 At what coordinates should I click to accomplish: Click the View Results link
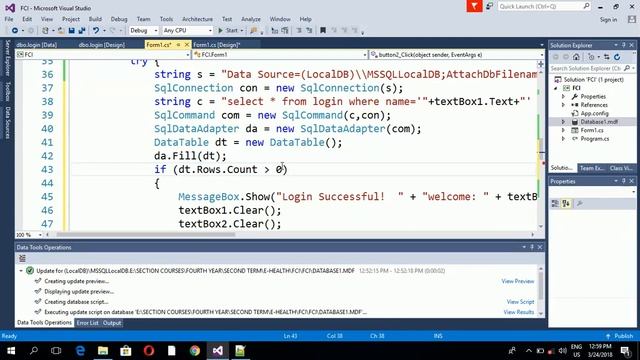[518, 312]
